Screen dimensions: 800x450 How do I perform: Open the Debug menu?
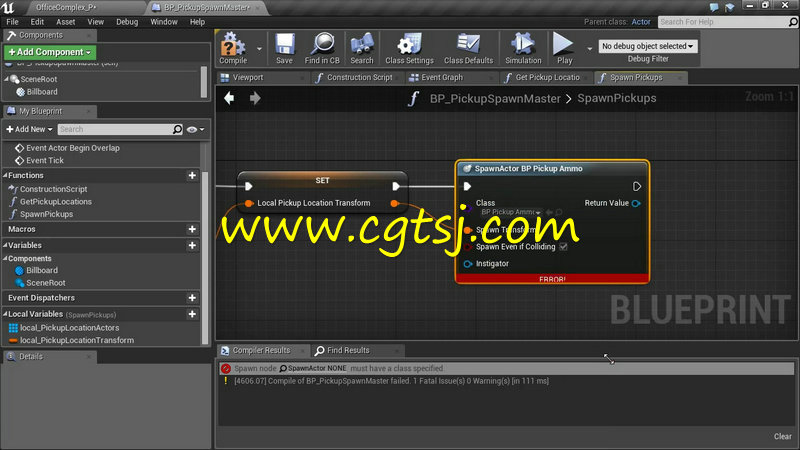[x=127, y=22]
